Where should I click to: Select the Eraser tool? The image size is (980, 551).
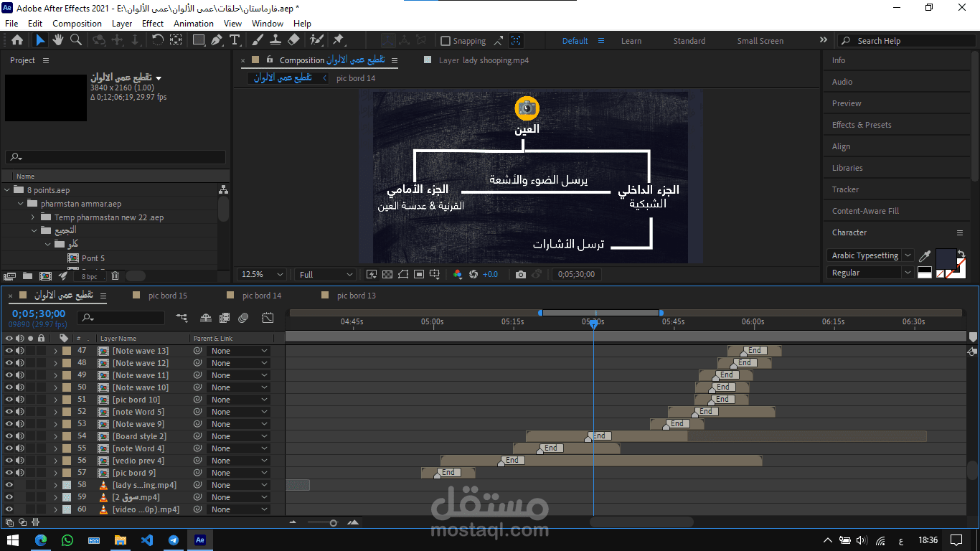tap(293, 40)
